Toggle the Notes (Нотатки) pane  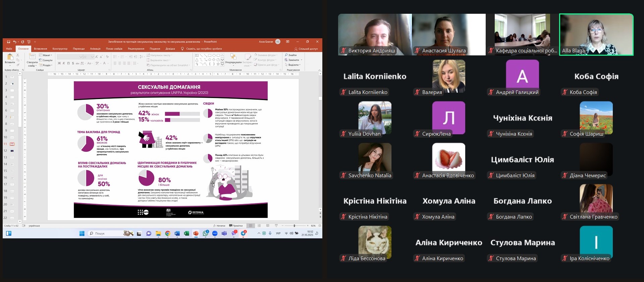pyautogui.click(x=219, y=226)
